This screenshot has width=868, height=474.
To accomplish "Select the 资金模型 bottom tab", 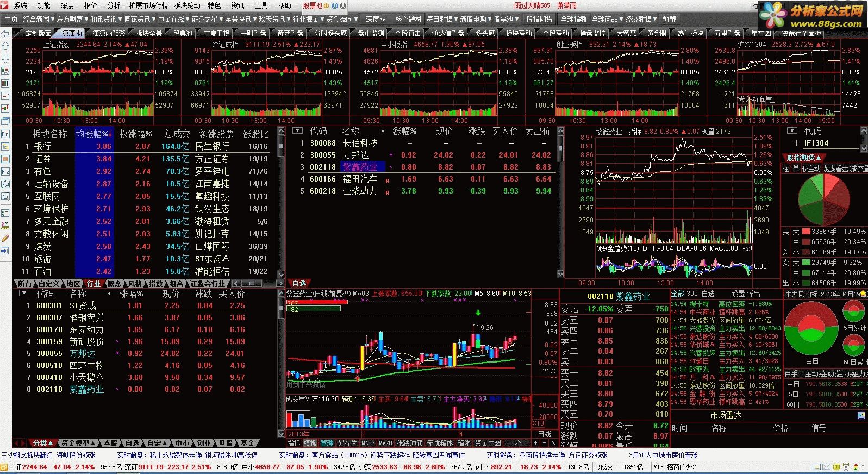I will tap(77, 443).
